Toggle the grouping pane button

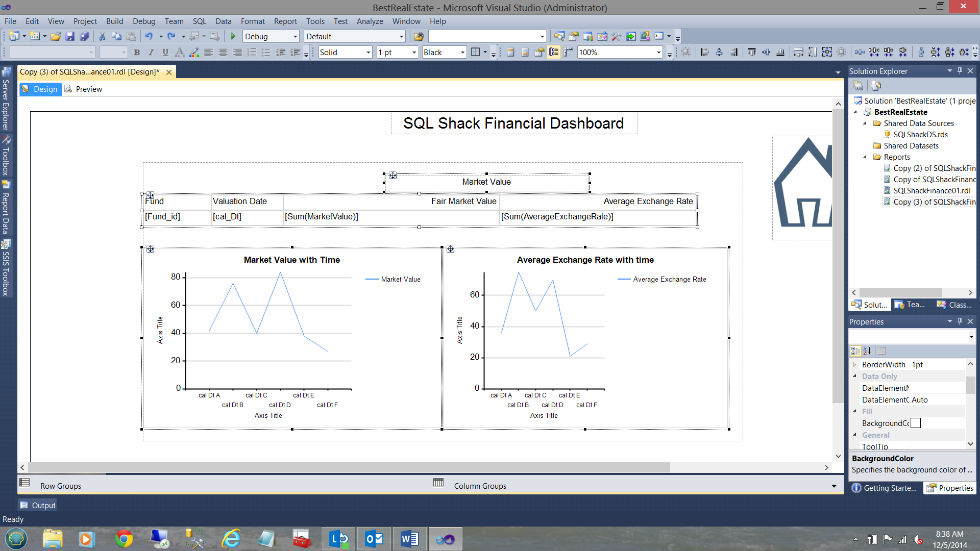[x=554, y=52]
